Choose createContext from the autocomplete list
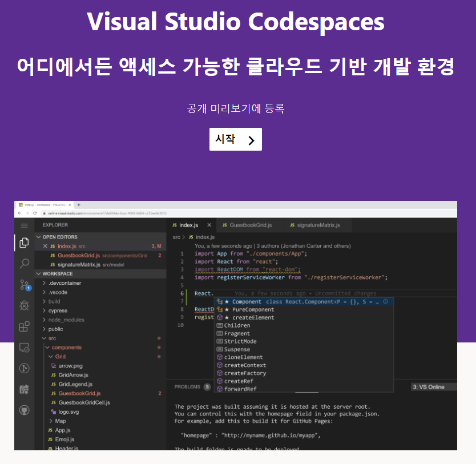This screenshot has height=464, width=476. click(x=304, y=365)
